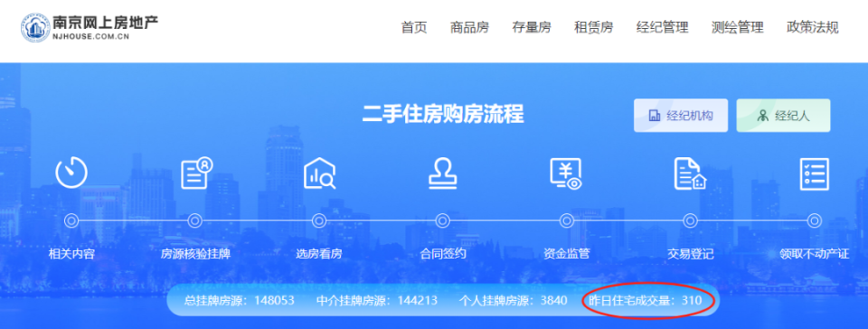Viewport: 868px width, 329px height.
Task: Click the 经纪人 button
Action: (783, 116)
